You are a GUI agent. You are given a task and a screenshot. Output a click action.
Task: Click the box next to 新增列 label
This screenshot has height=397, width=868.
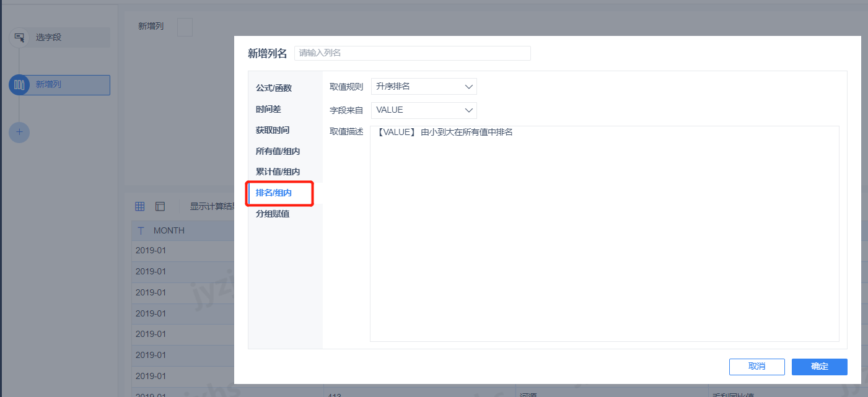185,27
